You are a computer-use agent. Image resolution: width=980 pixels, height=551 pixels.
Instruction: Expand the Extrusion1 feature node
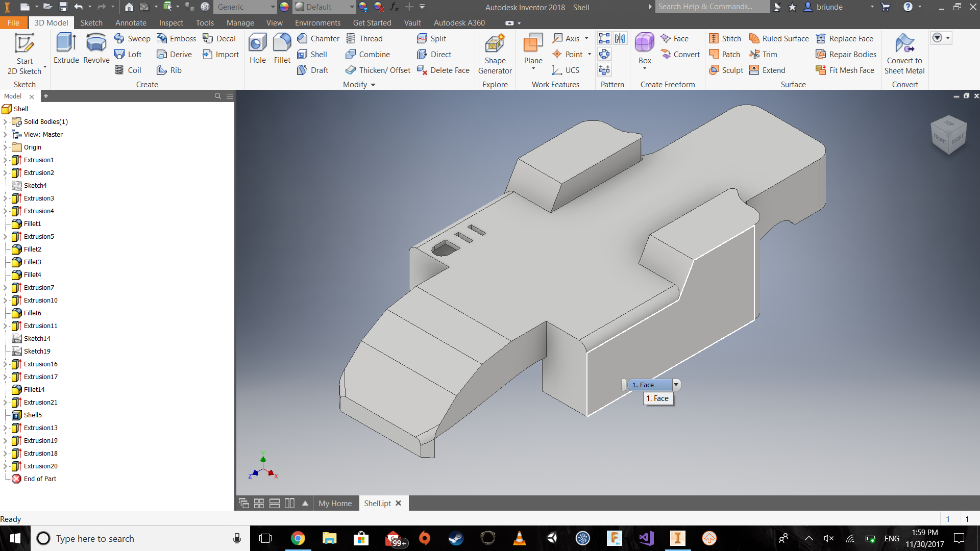click(5, 160)
